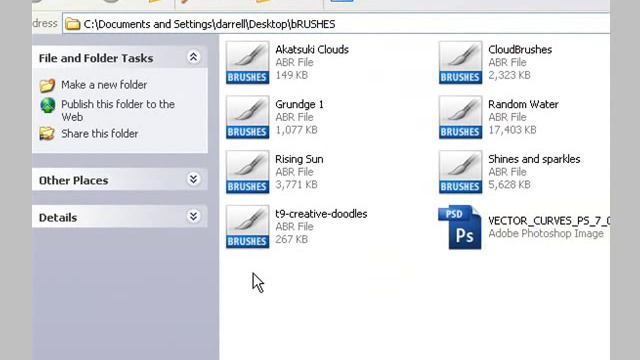The image size is (640, 360).
Task: Expand the Details panel
Action: (x=193, y=216)
